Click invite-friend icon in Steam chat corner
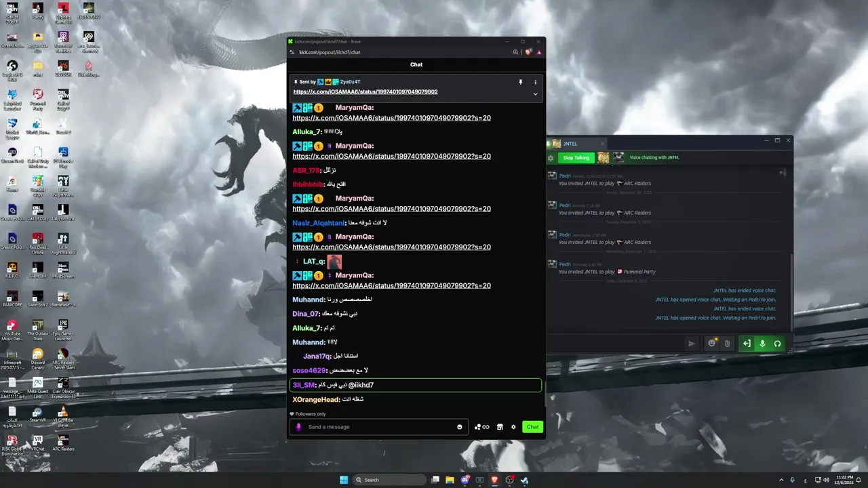The image size is (868, 488). pyautogui.click(x=783, y=173)
